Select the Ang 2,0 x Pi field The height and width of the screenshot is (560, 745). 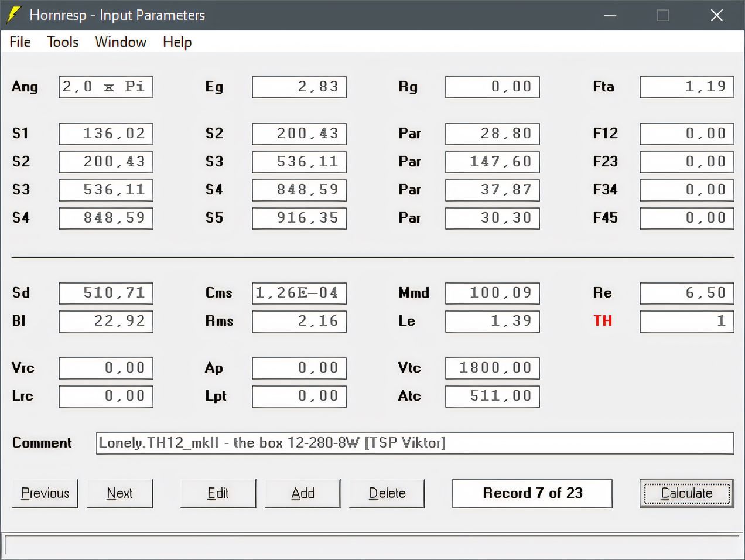tap(105, 87)
